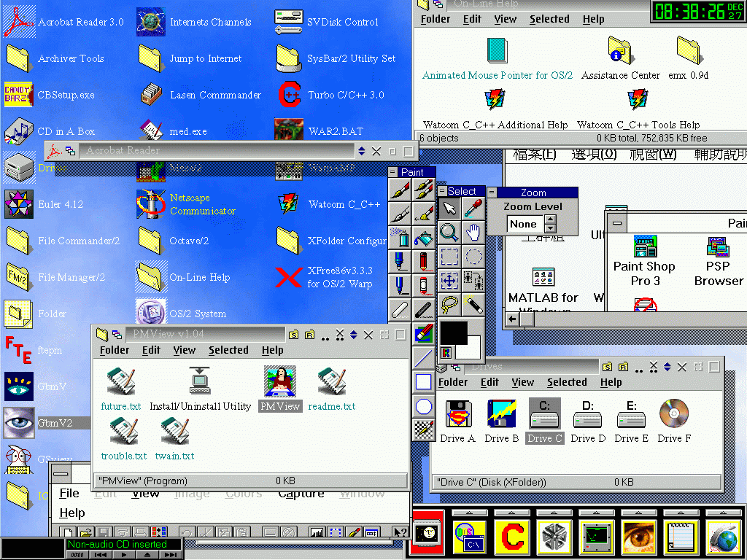This screenshot has width=747, height=560.
Task: Open the Select palette system menu button
Action: point(442,191)
